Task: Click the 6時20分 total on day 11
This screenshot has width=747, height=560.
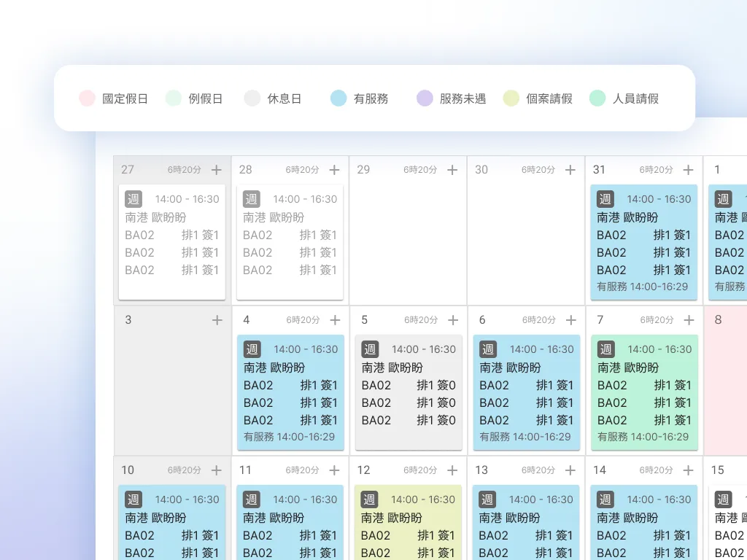Action: click(x=302, y=470)
